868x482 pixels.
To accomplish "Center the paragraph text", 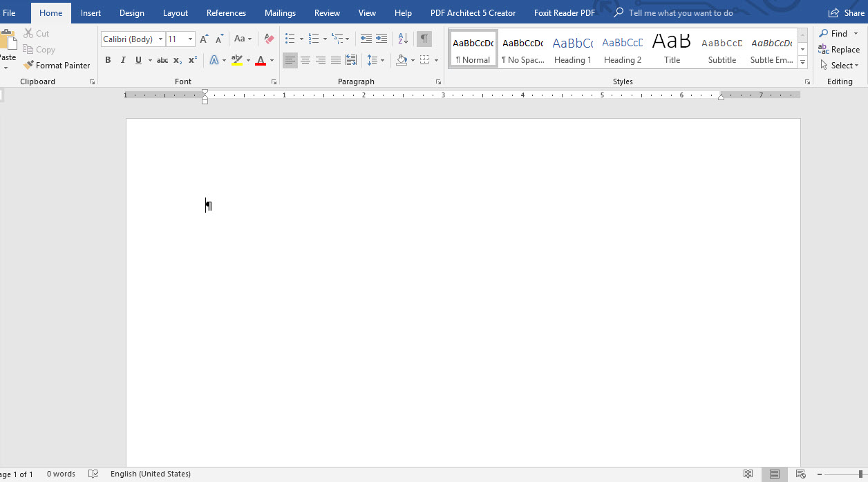I will [305, 60].
